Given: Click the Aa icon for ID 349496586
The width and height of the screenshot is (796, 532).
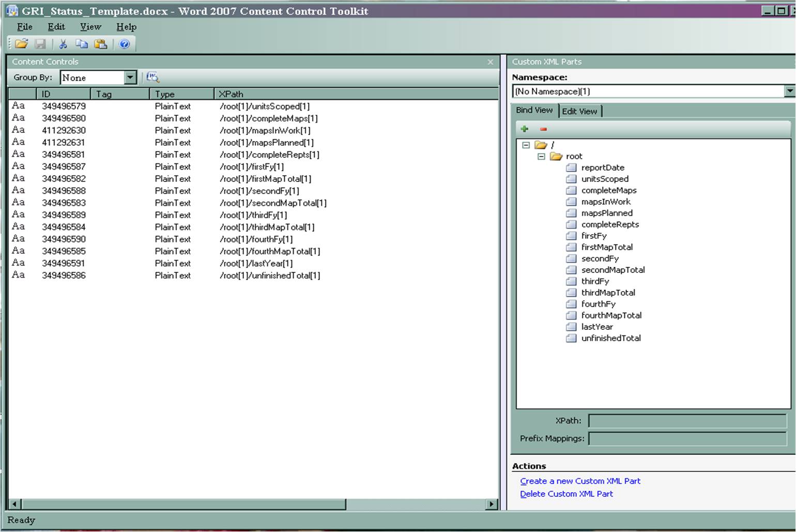Looking at the screenshot, I should 19,275.
